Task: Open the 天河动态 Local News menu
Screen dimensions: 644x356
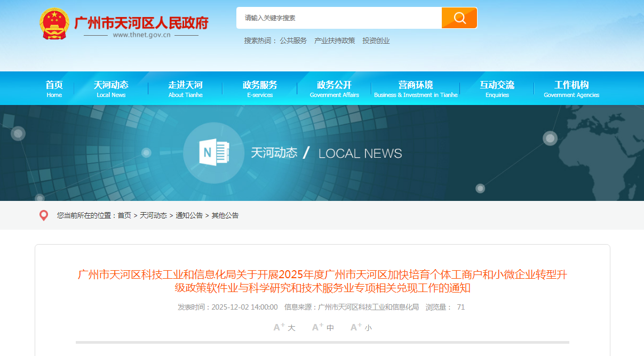Action: [111, 88]
